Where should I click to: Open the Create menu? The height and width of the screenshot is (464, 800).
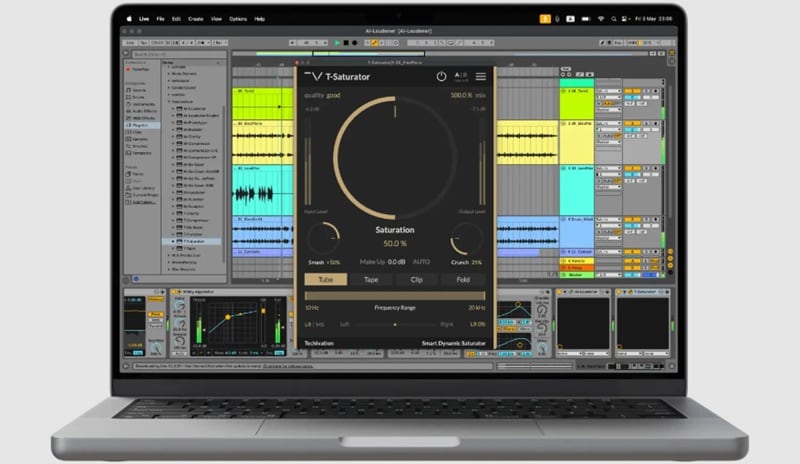click(195, 19)
